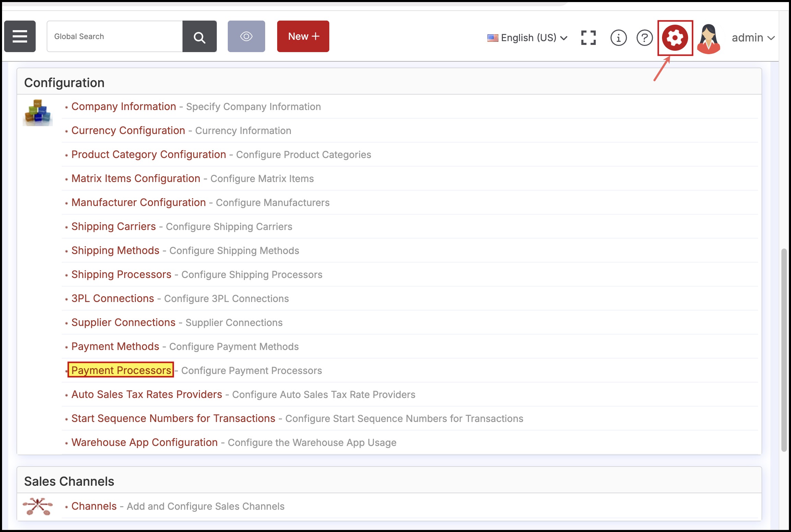Screen dimensions: 791x532
Task: Open Payment Processors configuration
Action: coord(121,370)
